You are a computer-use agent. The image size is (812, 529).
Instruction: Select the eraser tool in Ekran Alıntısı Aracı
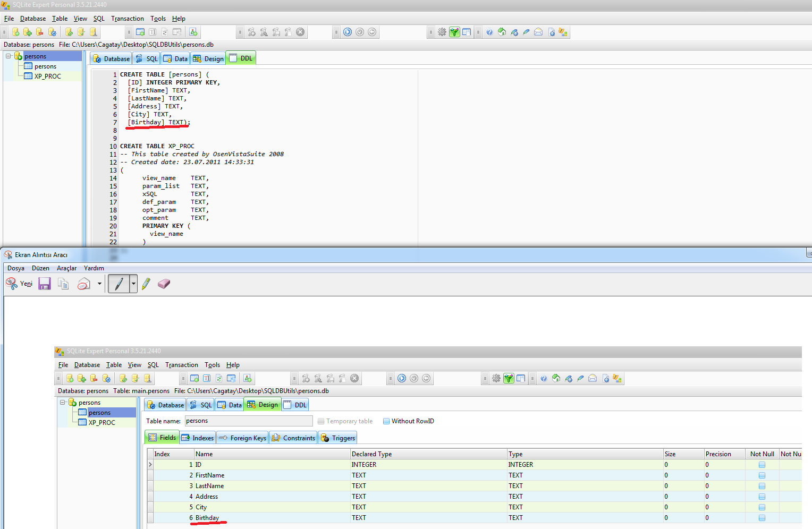tap(164, 283)
